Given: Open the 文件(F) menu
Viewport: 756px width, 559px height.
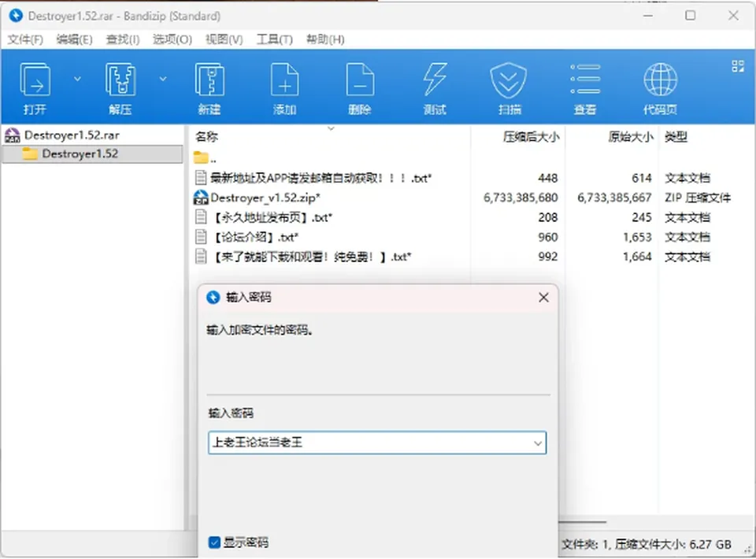Looking at the screenshot, I should pos(25,39).
